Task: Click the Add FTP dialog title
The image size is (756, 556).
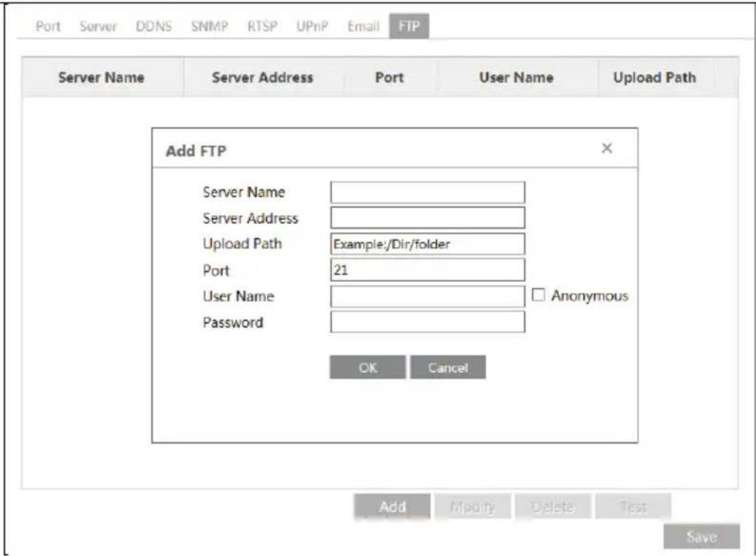Action: (x=196, y=151)
